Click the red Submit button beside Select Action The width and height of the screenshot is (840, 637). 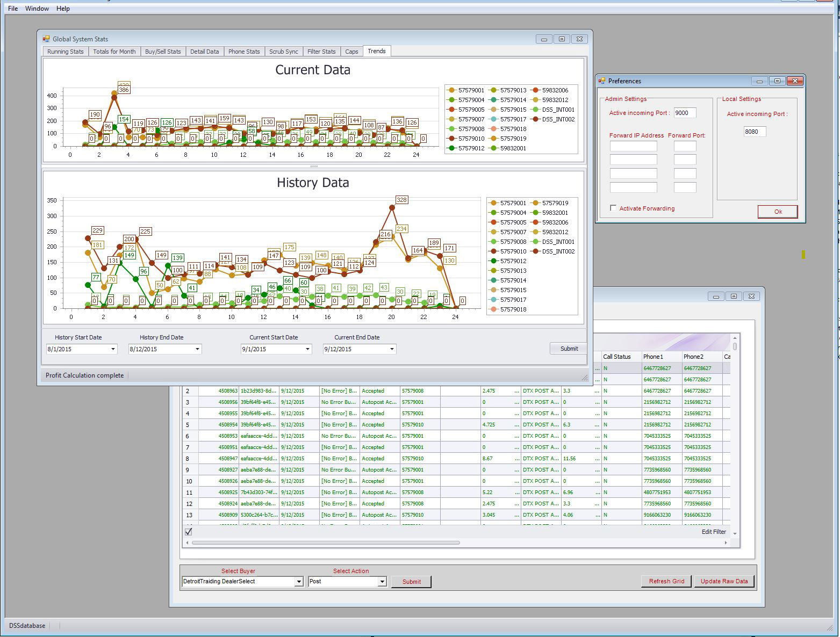(x=411, y=582)
